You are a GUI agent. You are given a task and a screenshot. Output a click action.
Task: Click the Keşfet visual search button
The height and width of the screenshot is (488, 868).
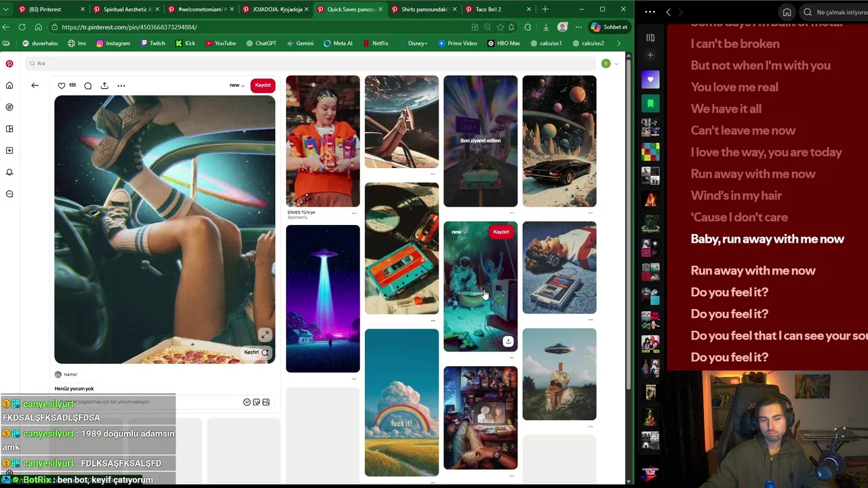(x=256, y=352)
